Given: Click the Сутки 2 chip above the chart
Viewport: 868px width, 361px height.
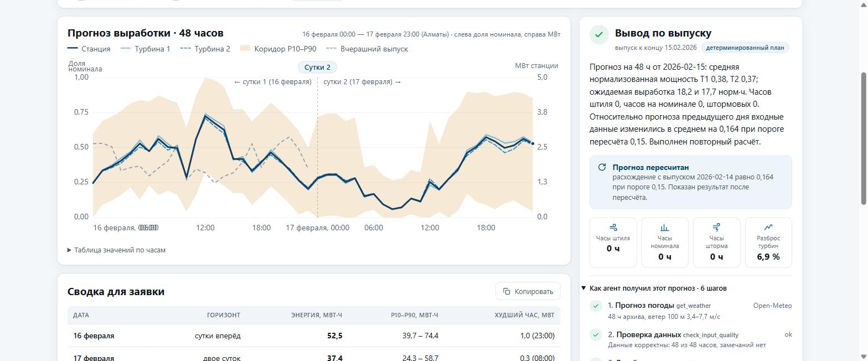Looking at the screenshot, I should click(317, 67).
